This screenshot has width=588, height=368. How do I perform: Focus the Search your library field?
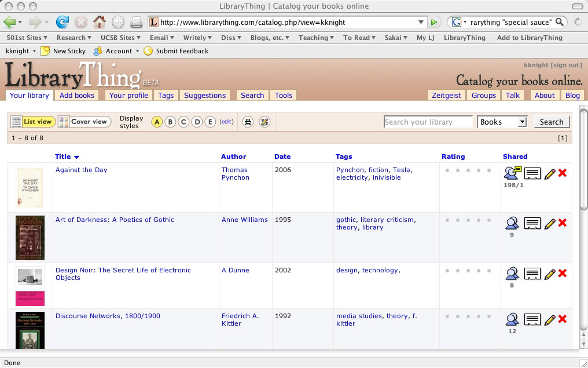(428, 122)
